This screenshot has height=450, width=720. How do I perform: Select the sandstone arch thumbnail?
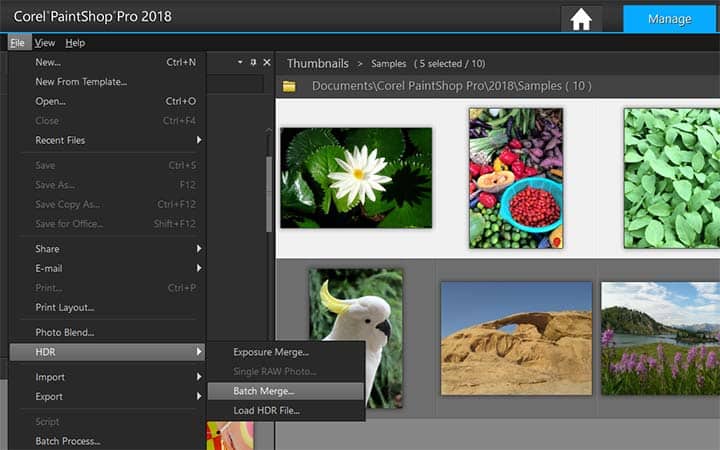(516, 338)
